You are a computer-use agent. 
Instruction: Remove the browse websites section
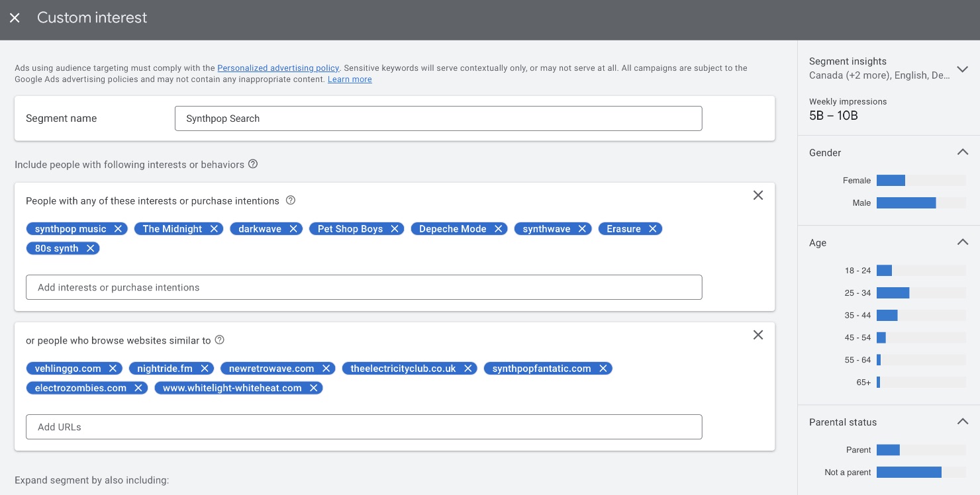tap(758, 335)
